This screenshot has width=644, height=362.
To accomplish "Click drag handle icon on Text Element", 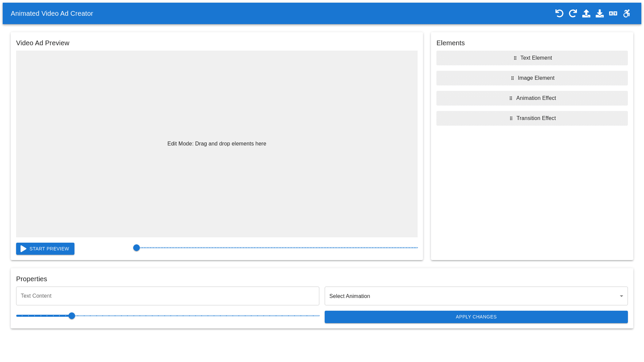I will coord(515,58).
